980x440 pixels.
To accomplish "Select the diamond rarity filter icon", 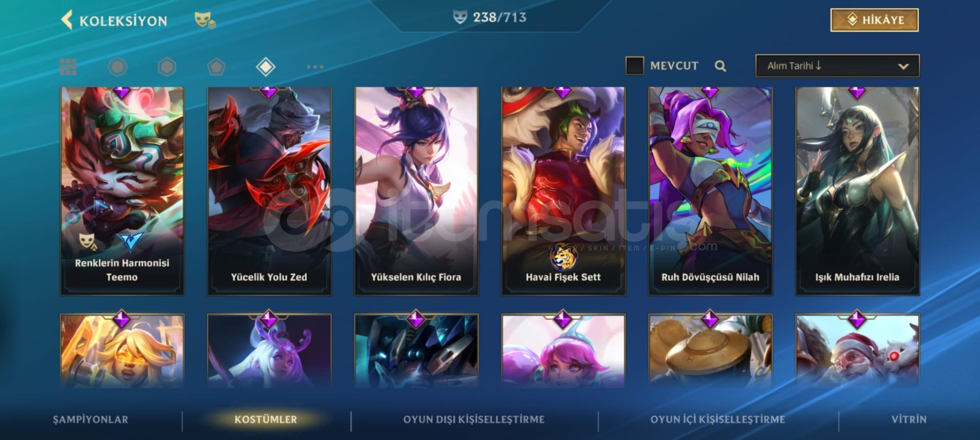I will click(x=266, y=67).
